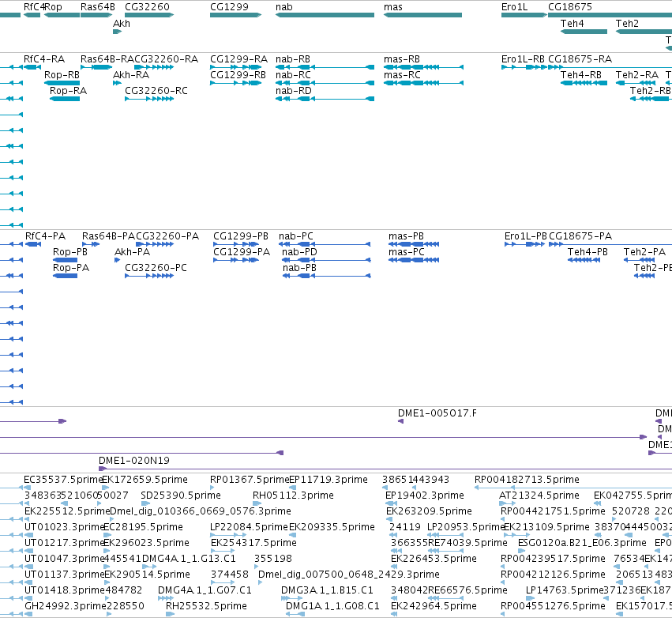Click the mas-PB protein label
The height and width of the screenshot is (618, 672).
pyautogui.click(x=406, y=236)
